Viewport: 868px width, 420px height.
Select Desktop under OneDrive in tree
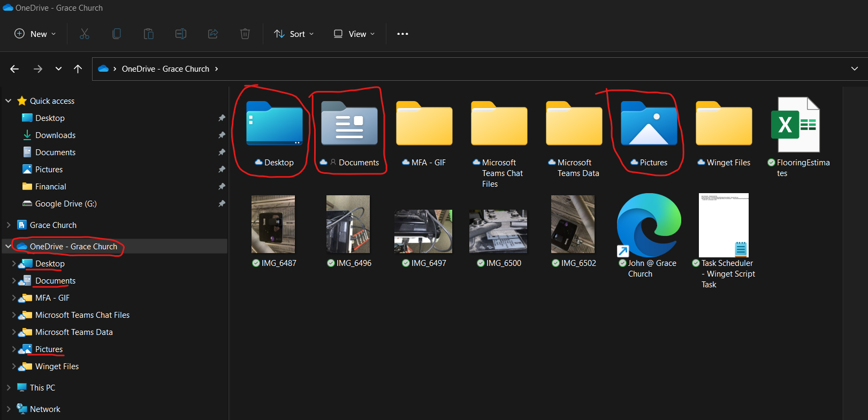(x=50, y=264)
